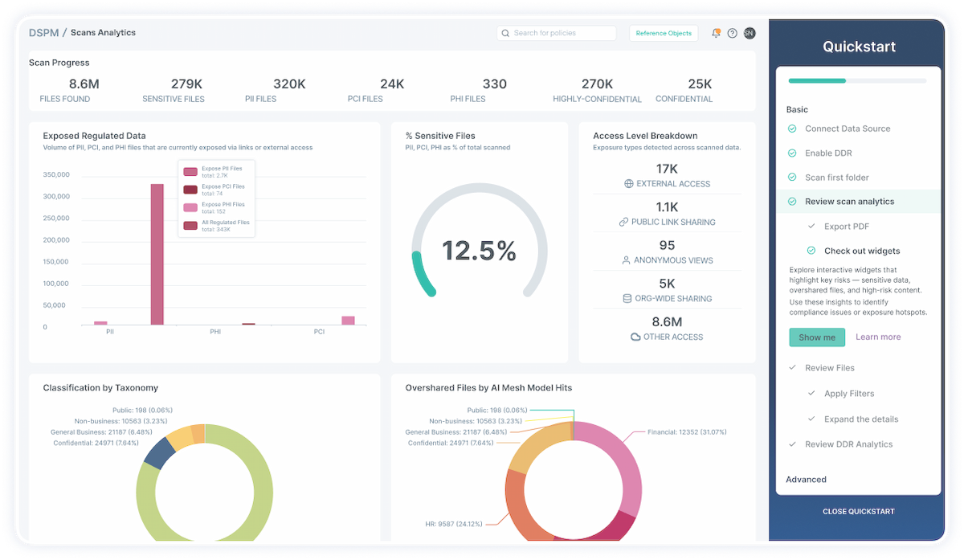
Task: Mark the Export PDF task complete
Action: pos(813,226)
